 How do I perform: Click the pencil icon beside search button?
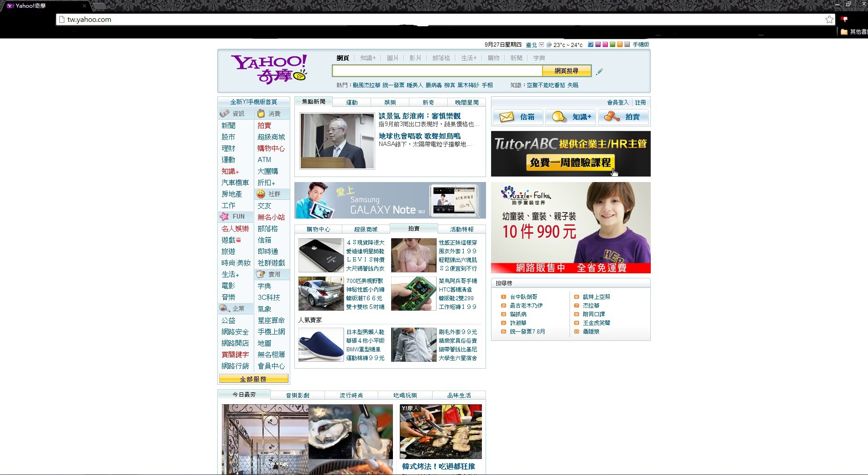pyautogui.click(x=599, y=71)
